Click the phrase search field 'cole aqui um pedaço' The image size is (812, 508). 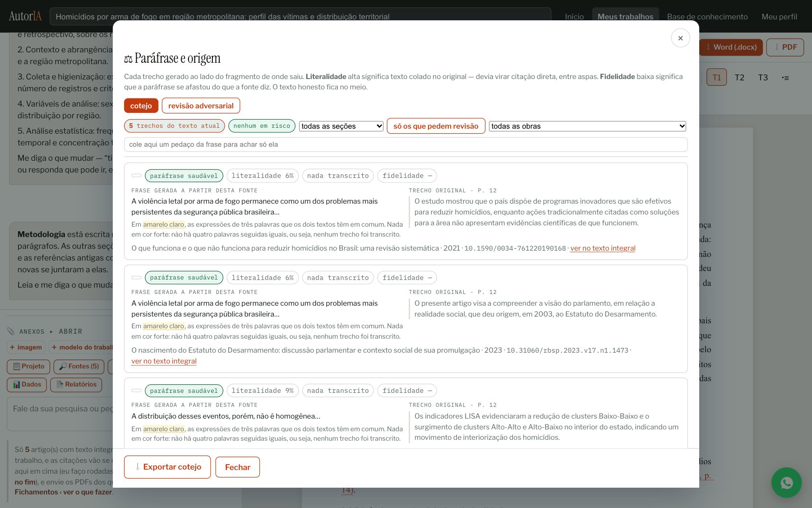tap(406, 144)
